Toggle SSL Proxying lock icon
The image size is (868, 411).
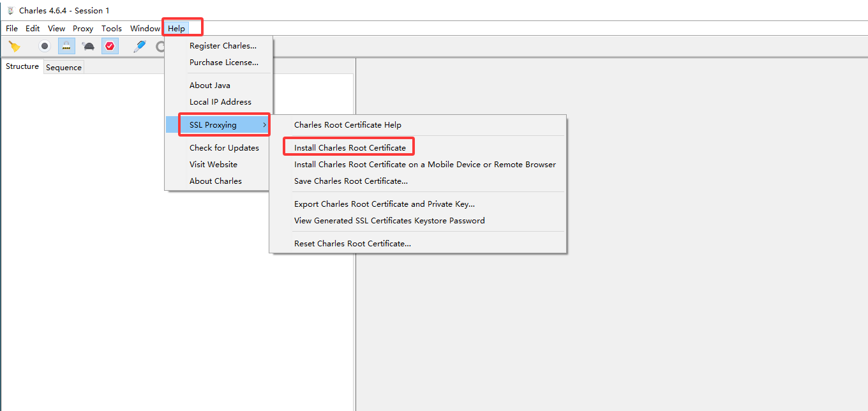[66, 46]
